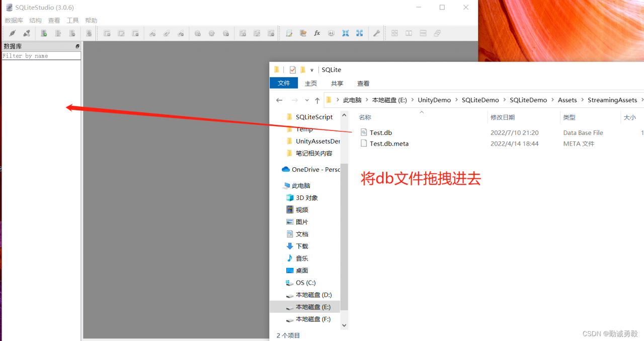Click Edit database toolbar icon
Image resolution: width=644 pixels, height=341 pixels.
[x=58, y=33]
